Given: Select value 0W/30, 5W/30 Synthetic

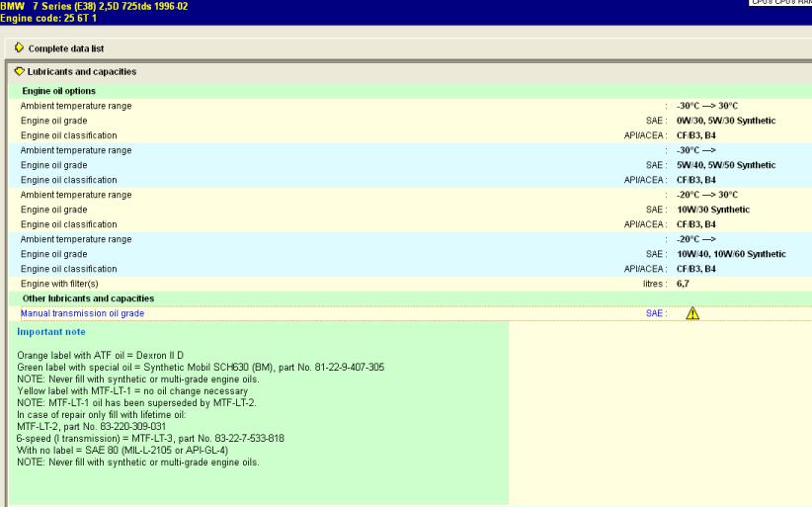Looking at the screenshot, I should 726,121.
